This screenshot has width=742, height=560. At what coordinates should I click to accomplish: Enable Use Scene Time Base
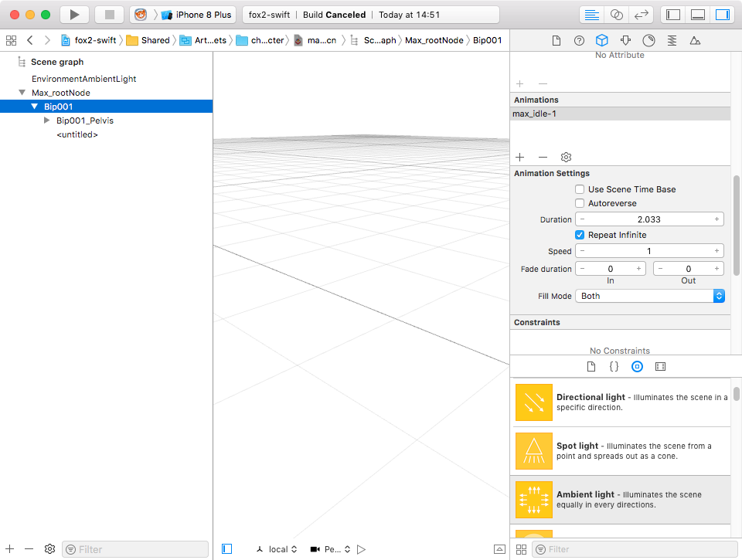(580, 189)
